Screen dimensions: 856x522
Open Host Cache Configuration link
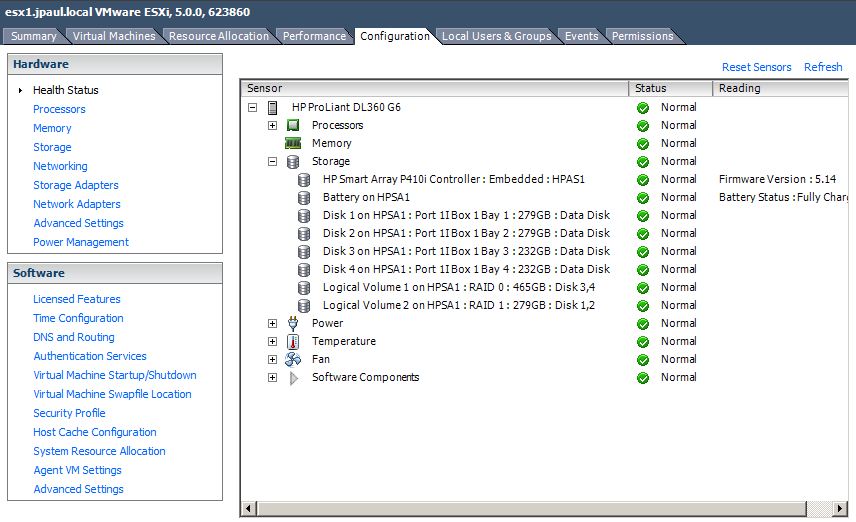(x=94, y=432)
